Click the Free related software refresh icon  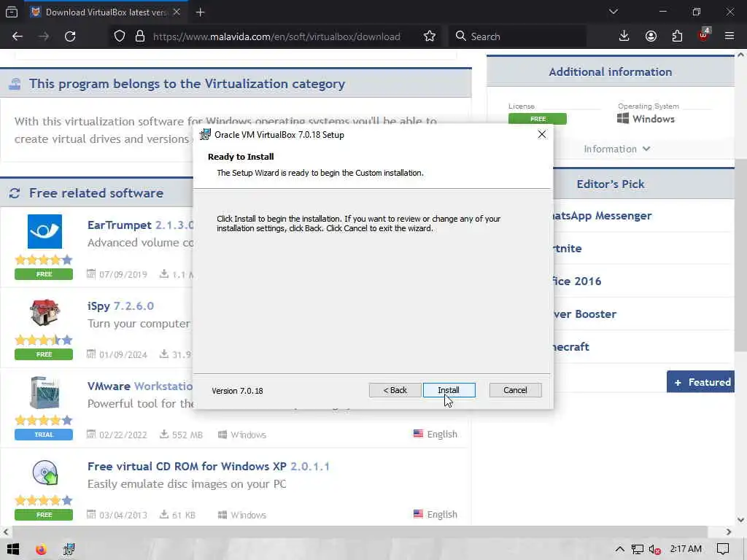[15, 192]
